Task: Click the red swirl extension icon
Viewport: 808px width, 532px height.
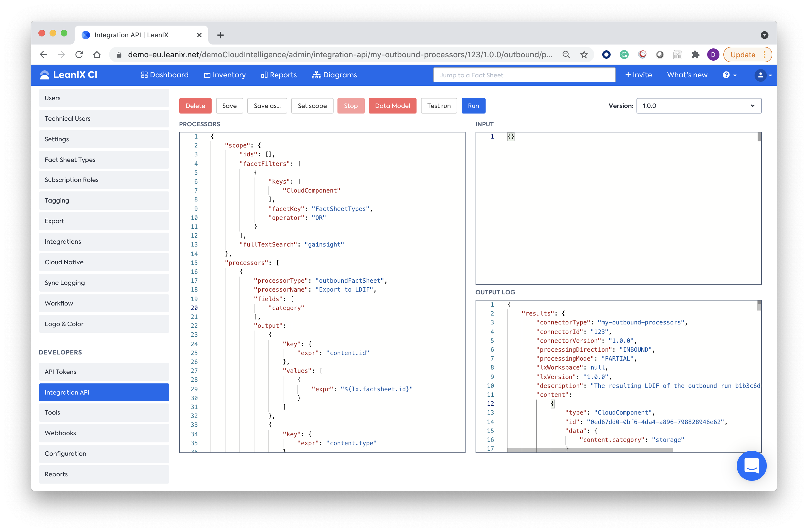Action: point(642,55)
